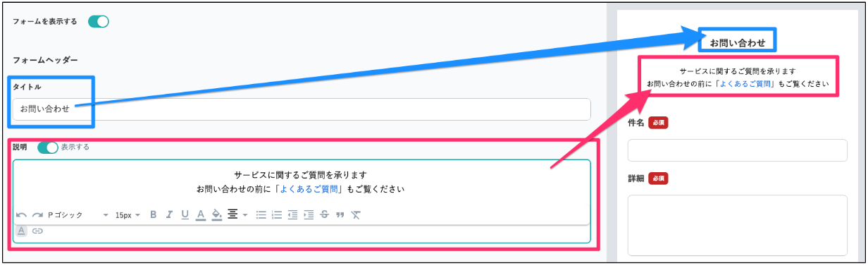Insert a link using the chain icon
Image resolution: width=868 pixels, height=266 pixels.
[x=37, y=231]
